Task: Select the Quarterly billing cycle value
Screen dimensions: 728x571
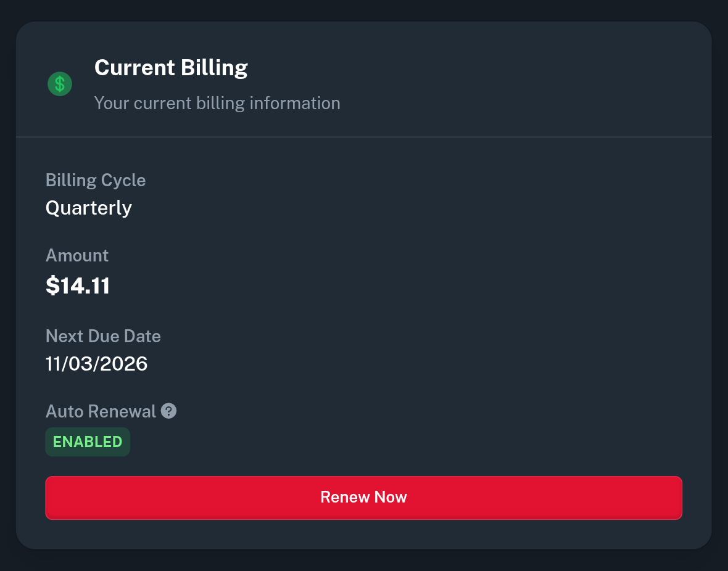Action: tap(89, 208)
